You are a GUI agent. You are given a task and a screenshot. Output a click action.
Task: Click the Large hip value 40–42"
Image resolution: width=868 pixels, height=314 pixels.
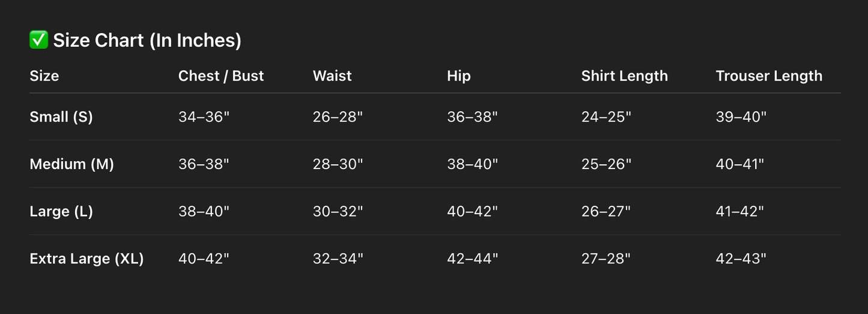click(473, 211)
